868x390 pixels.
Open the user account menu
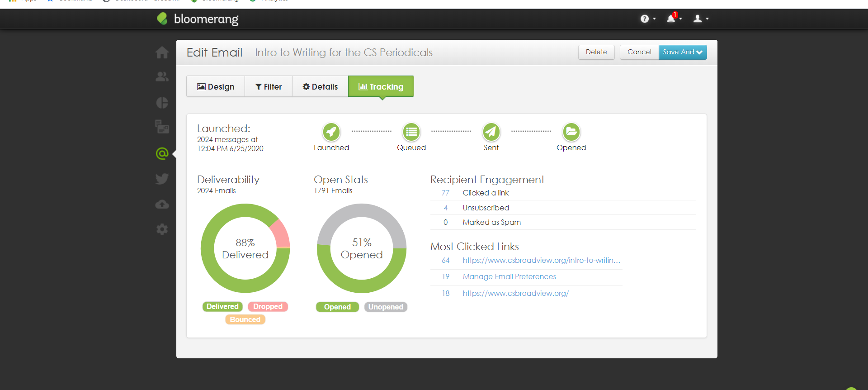click(x=701, y=19)
